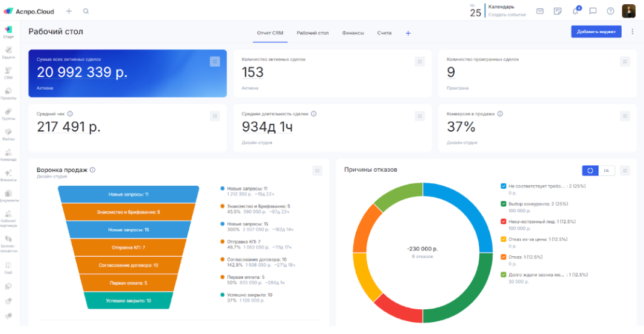Switch to the Отчет CRM tab
The width and height of the screenshot is (644, 334).
pos(270,33)
